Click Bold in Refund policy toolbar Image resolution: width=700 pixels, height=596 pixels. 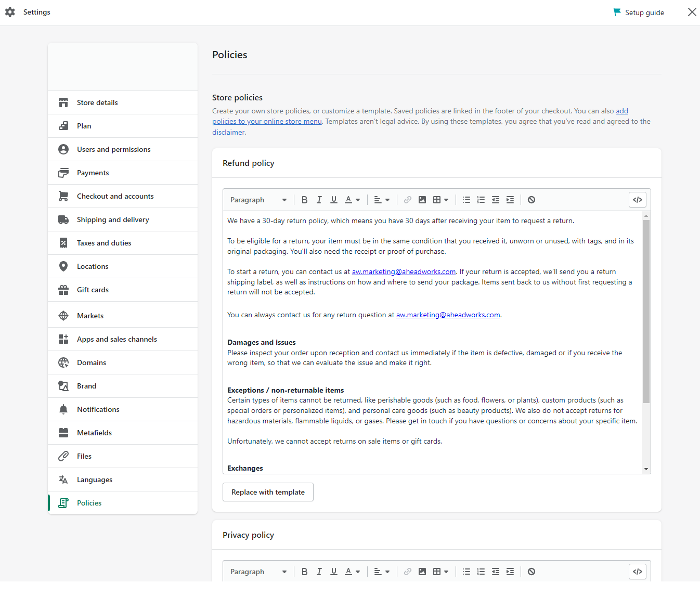pyautogui.click(x=305, y=200)
